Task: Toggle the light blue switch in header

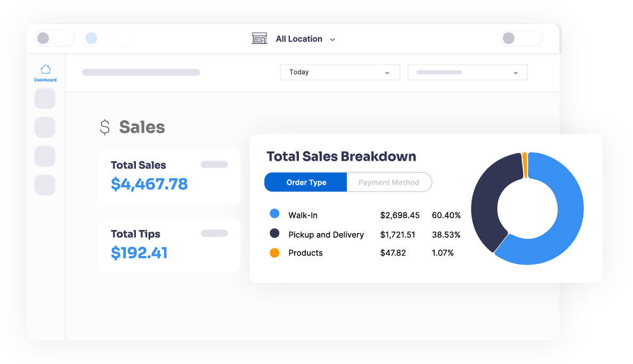Action: tap(107, 38)
